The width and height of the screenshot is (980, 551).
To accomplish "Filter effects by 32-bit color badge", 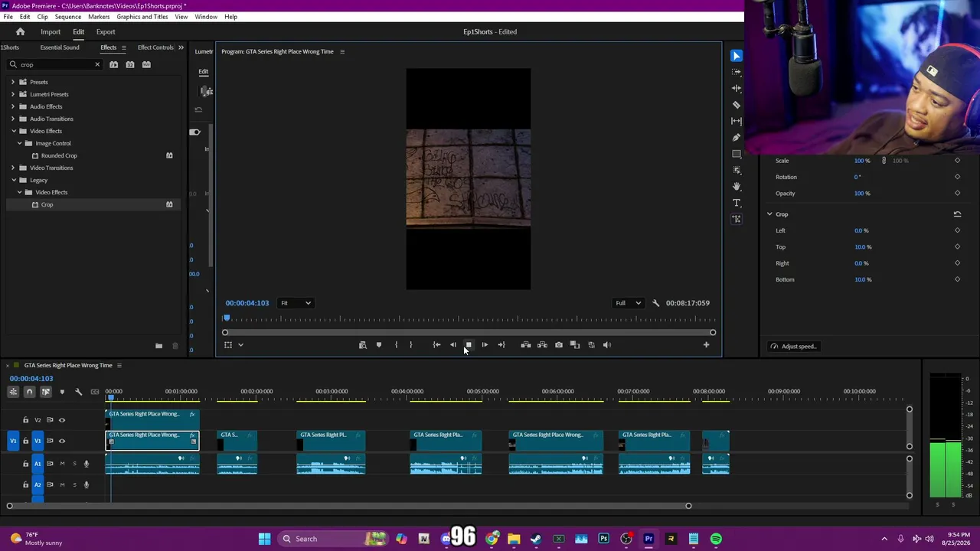I will (130, 64).
